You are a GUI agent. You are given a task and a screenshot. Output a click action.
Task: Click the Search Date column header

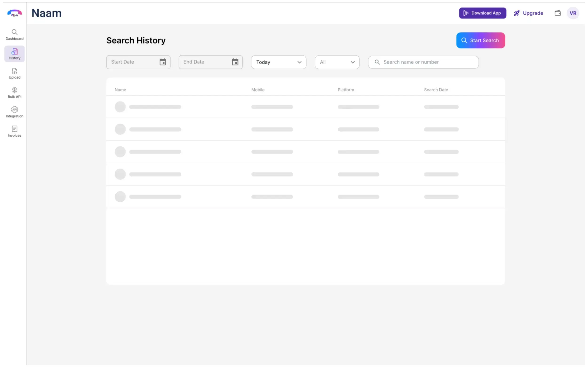pos(436,90)
